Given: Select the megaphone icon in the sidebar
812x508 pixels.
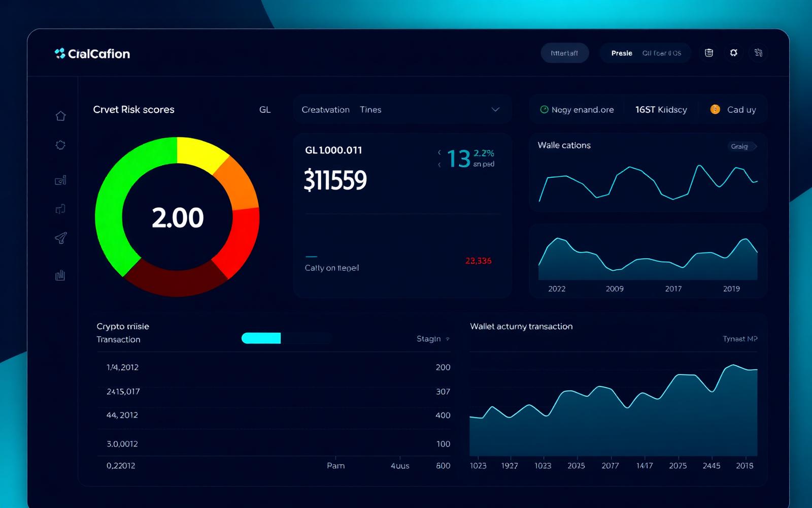Looking at the screenshot, I should click(60, 209).
